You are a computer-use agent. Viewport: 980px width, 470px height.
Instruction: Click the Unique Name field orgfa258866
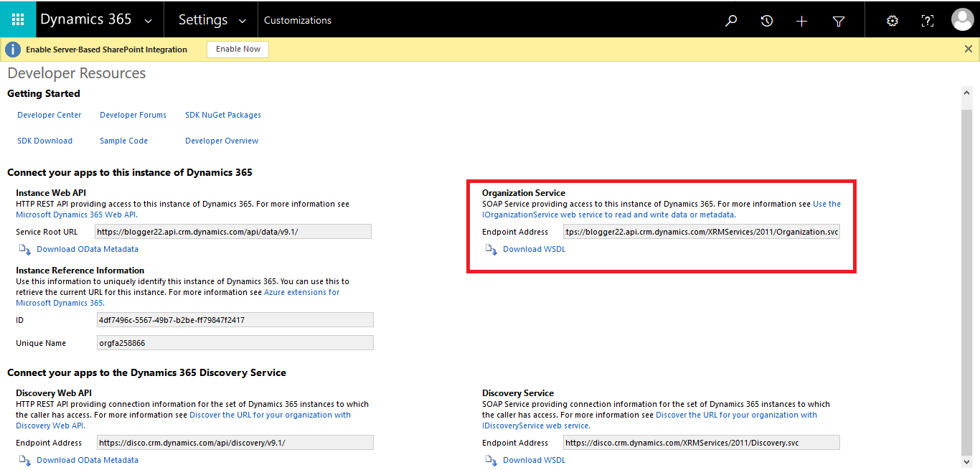click(235, 343)
